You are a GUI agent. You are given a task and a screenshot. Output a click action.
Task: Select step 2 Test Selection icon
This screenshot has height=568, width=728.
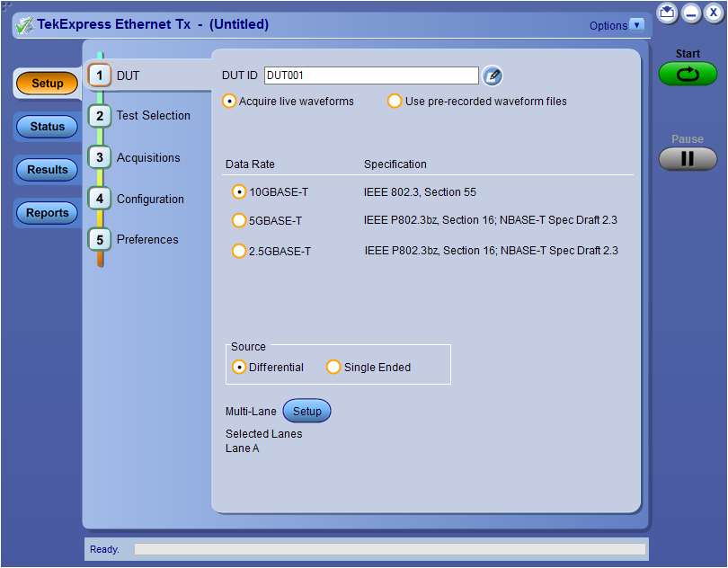point(99,116)
